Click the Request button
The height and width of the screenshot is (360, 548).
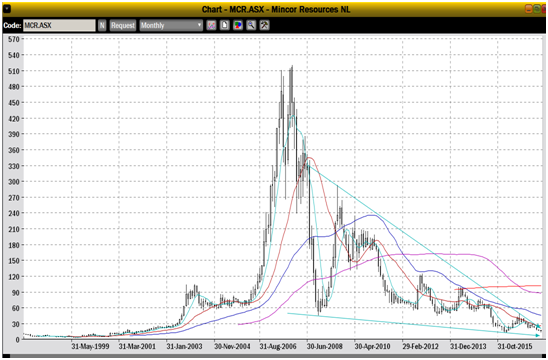[x=123, y=25]
